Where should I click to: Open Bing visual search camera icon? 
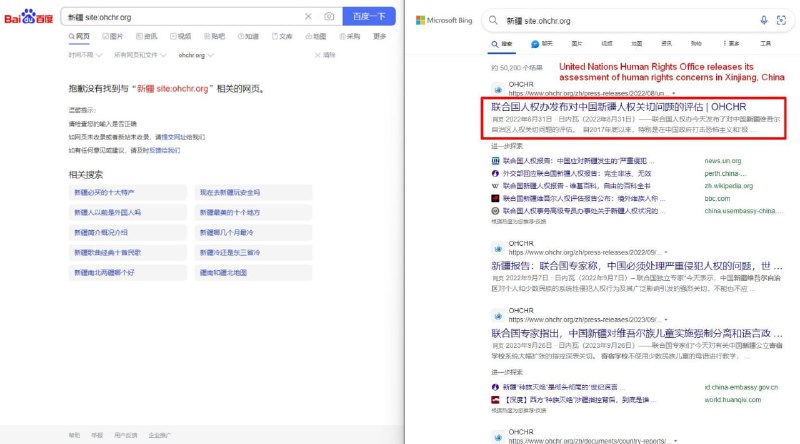coord(781,20)
